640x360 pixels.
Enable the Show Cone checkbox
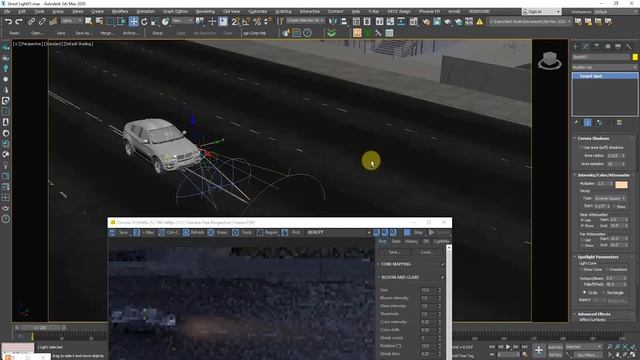582,269
